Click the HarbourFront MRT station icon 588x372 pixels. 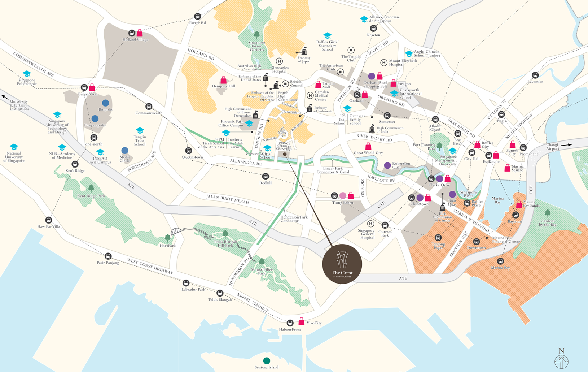tap(290, 323)
